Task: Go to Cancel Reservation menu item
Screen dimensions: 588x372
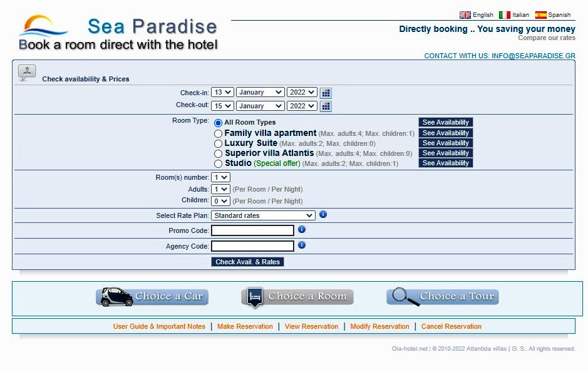Action: click(x=451, y=326)
